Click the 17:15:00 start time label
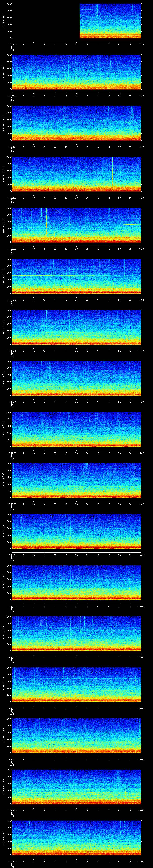This screenshot has height=868, width=153. point(12,606)
